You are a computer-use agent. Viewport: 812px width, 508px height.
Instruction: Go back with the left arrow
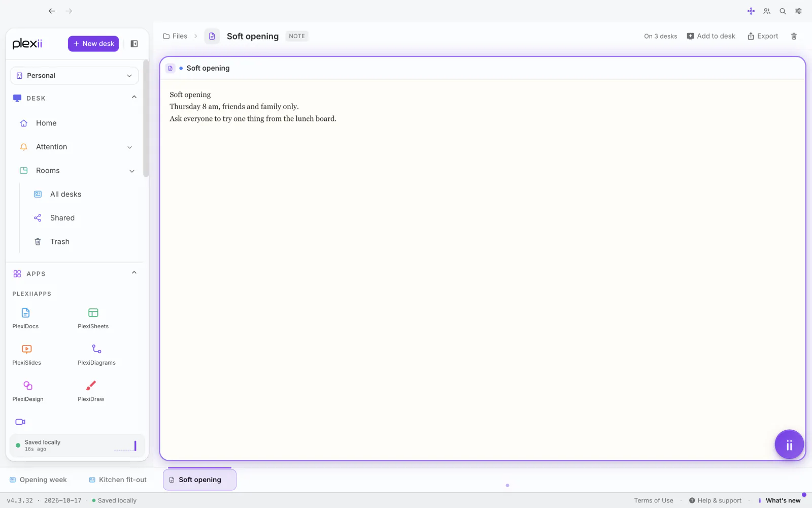click(x=52, y=11)
